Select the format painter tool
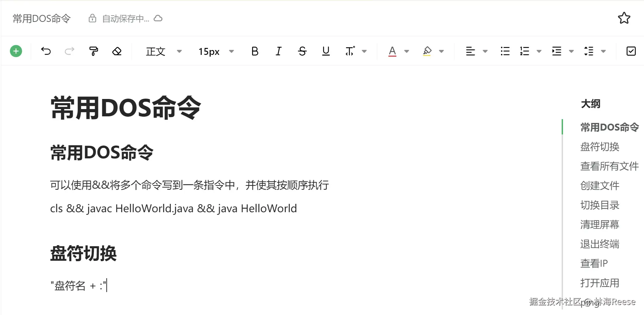The height and width of the screenshot is (315, 644). (93, 51)
